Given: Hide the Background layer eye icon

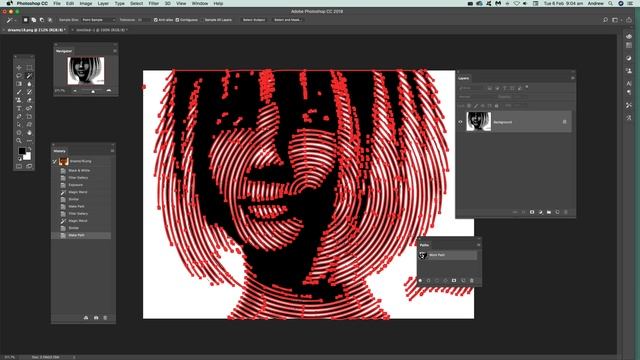Looking at the screenshot, I should [460, 122].
